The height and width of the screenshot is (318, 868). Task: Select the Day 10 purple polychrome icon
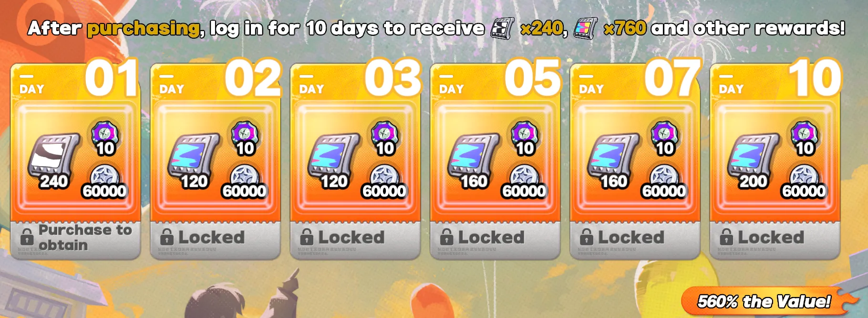coord(804,134)
